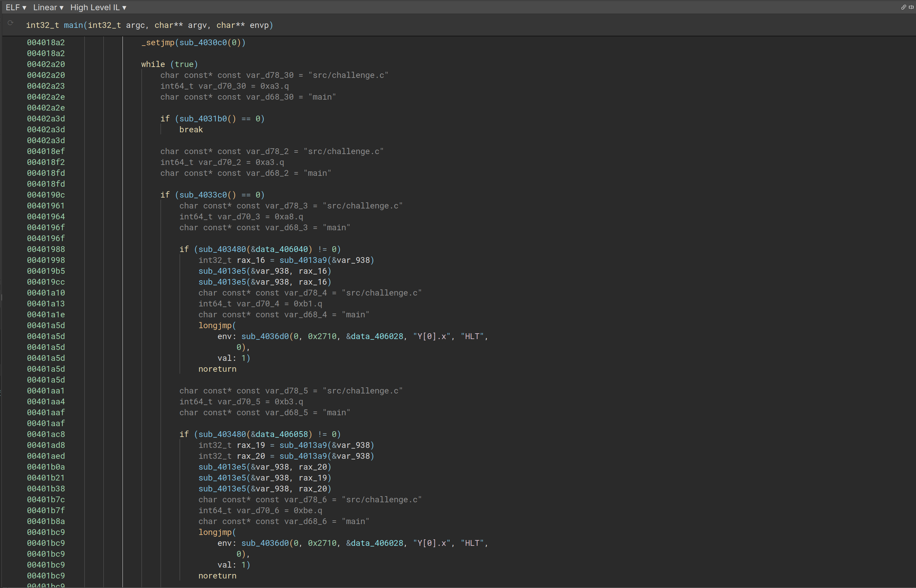Open the High Level IL dropdown
916x588 pixels.
click(98, 7)
